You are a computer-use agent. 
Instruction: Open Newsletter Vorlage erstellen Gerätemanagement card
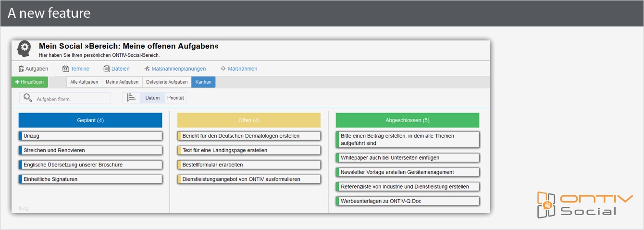point(408,172)
